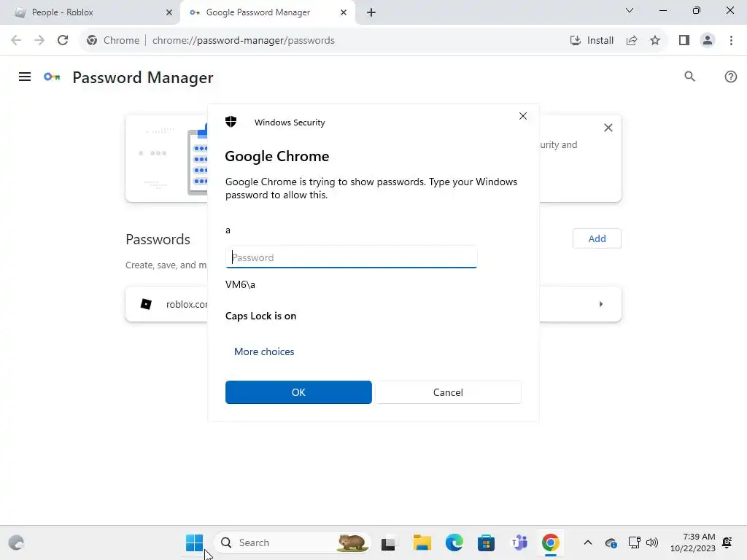
Task: Click Chrome icon on taskbar
Action: click(550, 542)
